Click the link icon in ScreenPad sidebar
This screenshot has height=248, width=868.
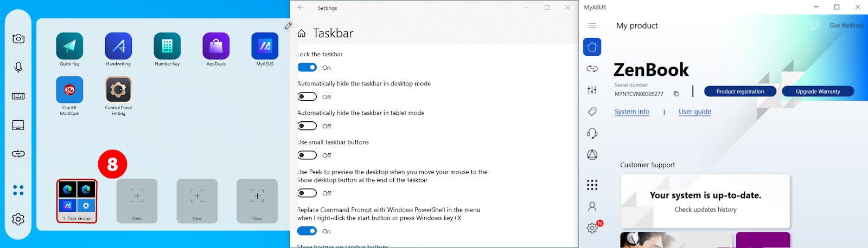[18, 154]
